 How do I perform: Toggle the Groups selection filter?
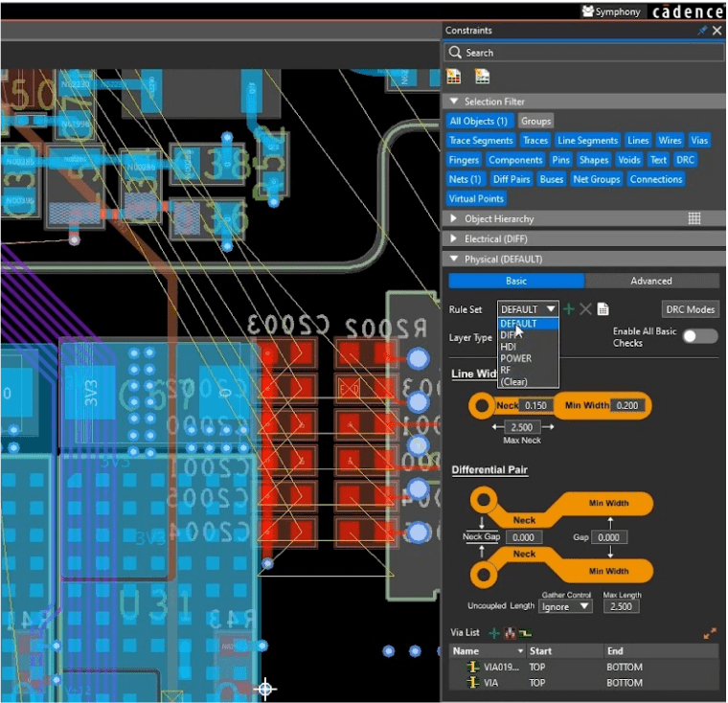click(x=535, y=122)
